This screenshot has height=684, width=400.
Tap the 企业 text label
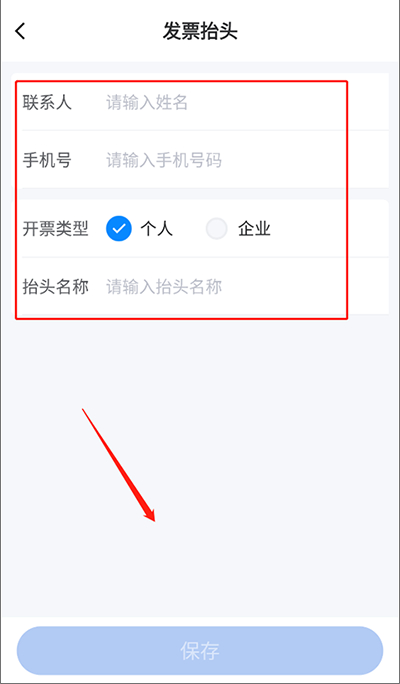[x=254, y=229]
